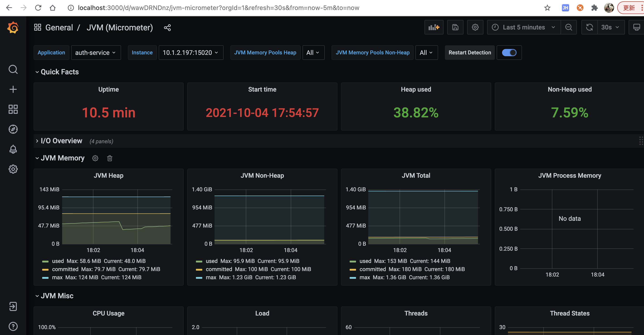Delete the JVM Memory row via trash icon

point(110,158)
